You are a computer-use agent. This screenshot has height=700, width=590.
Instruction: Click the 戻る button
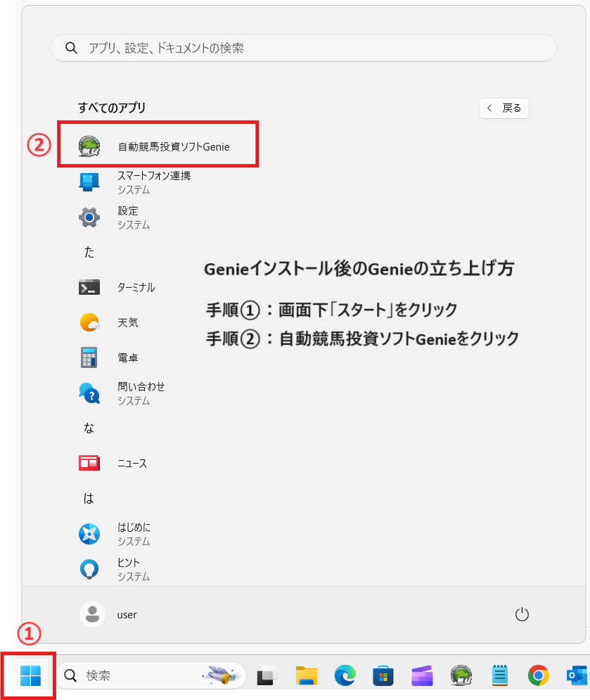pyautogui.click(x=504, y=108)
